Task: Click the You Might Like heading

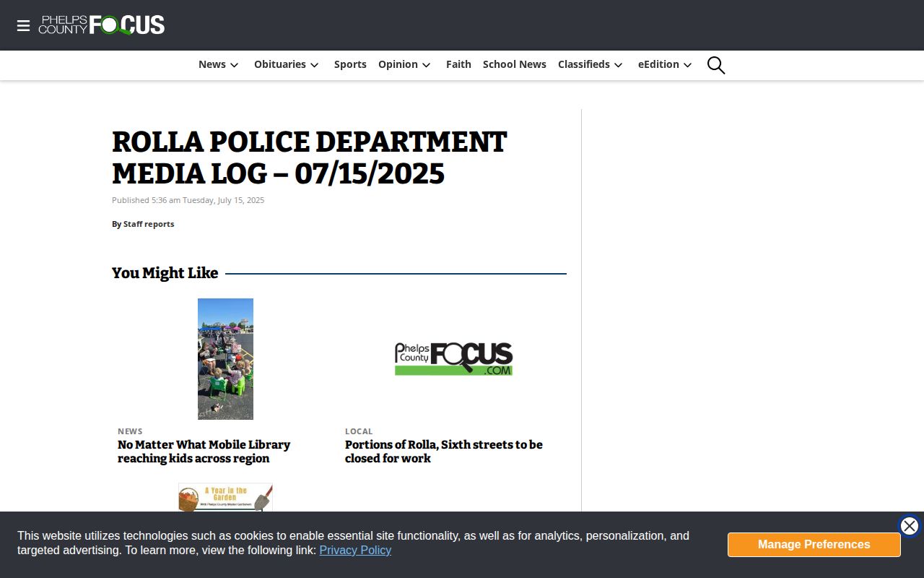Action: click(165, 273)
